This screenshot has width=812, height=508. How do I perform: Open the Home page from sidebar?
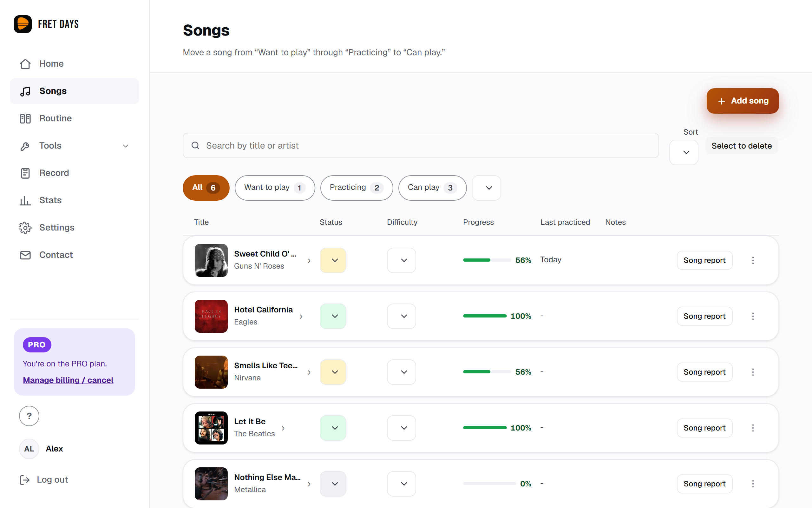[x=74, y=63]
